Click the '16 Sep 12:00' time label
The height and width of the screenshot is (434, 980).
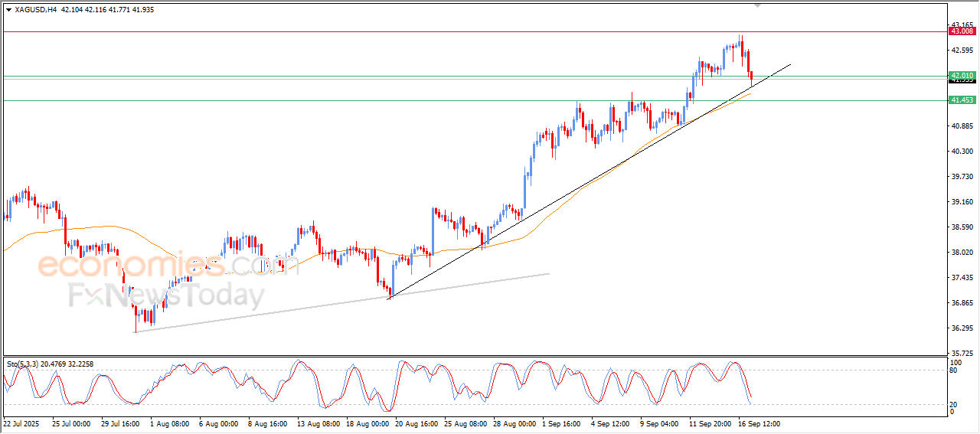758,423
